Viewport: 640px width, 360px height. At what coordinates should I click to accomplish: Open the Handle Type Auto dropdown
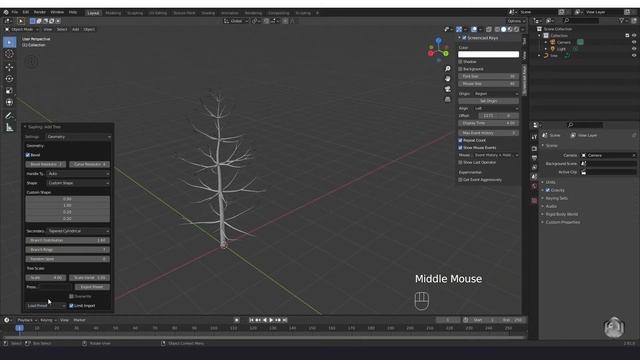pyautogui.click(x=79, y=174)
